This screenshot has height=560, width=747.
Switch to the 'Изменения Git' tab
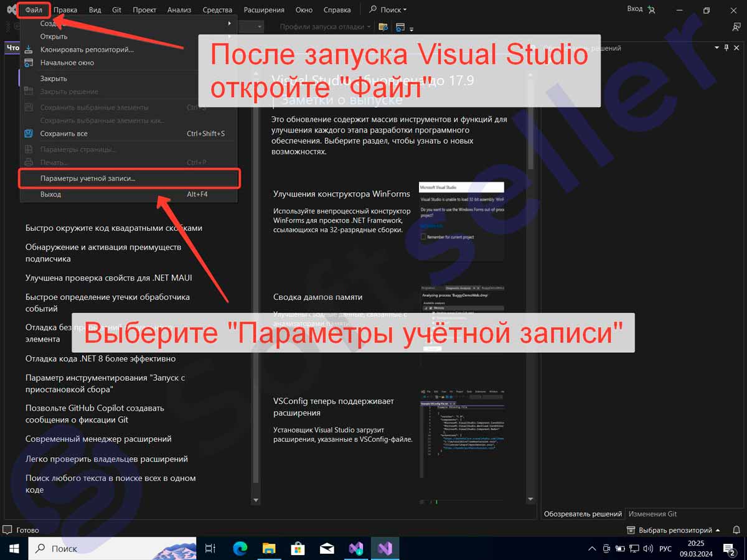coord(652,514)
